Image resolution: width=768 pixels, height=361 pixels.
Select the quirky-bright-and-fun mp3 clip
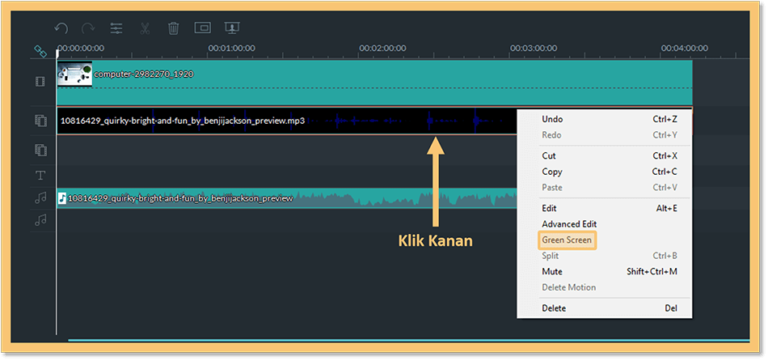coord(287,121)
